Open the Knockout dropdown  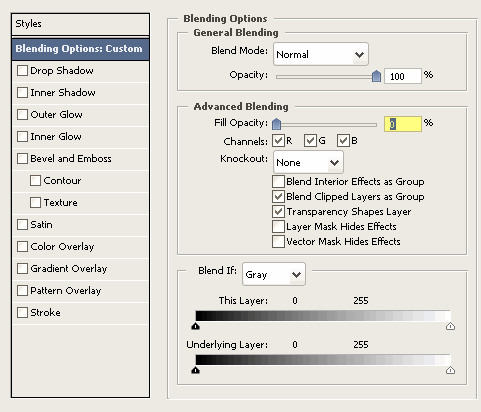308,162
